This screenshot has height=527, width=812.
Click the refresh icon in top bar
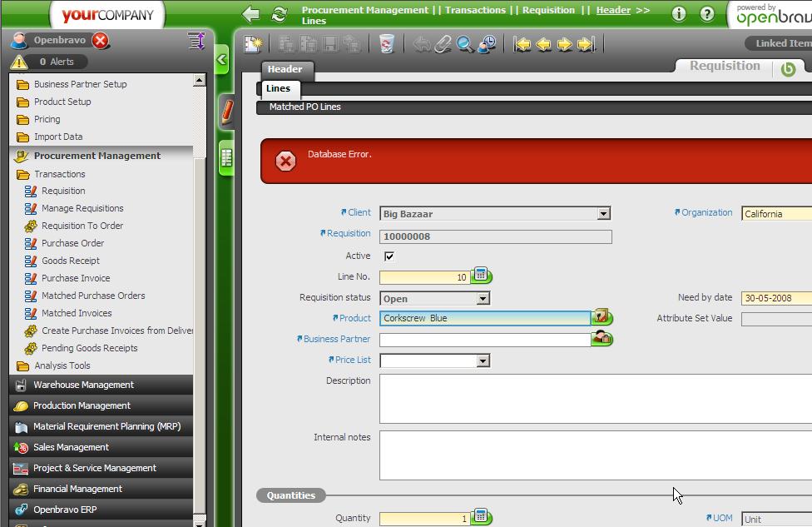pos(280,14)
